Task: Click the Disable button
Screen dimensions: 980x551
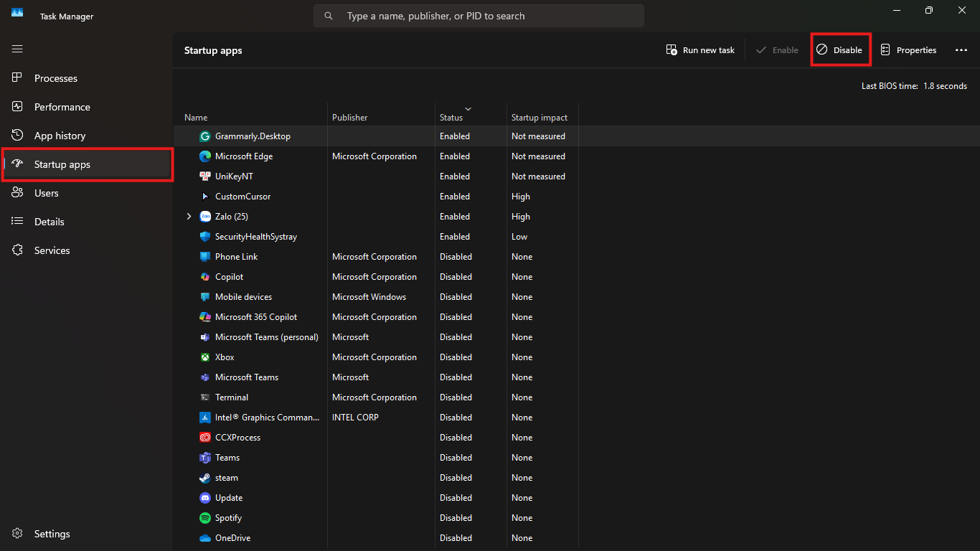Action: tap(840, 50)
